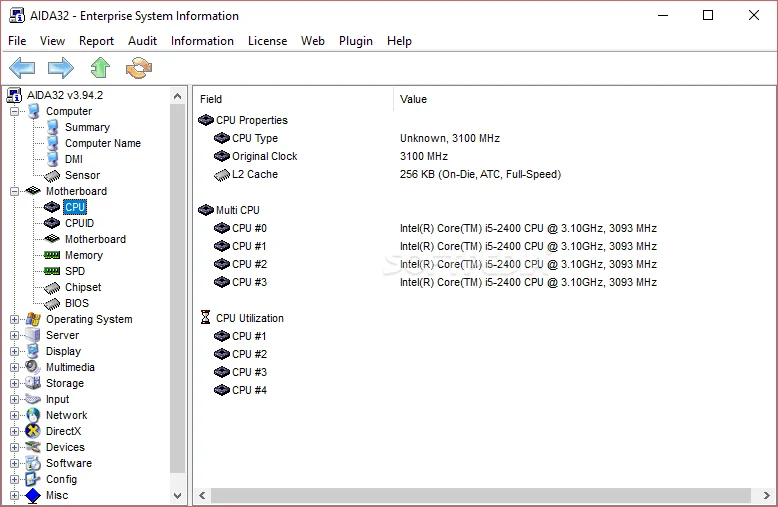Viewport: 778px width, 507px height.
Task: Click the Forward arrow toolbar icon
Action: 61,68
